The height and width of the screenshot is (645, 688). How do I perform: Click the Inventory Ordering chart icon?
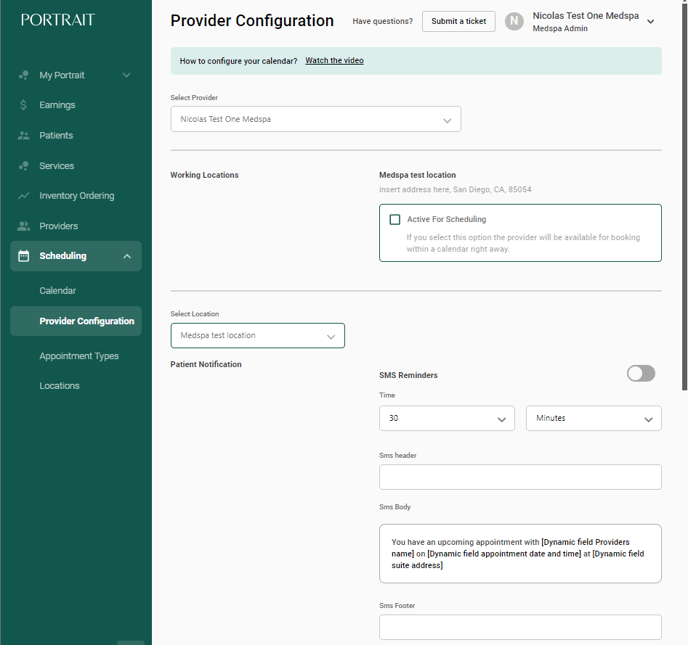(x=24, y=196)
